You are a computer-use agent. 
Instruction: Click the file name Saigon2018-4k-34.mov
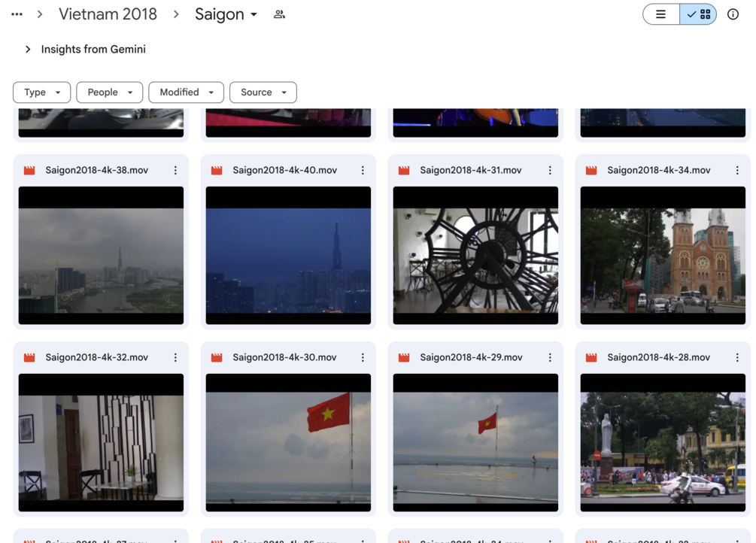click(659, 170)
